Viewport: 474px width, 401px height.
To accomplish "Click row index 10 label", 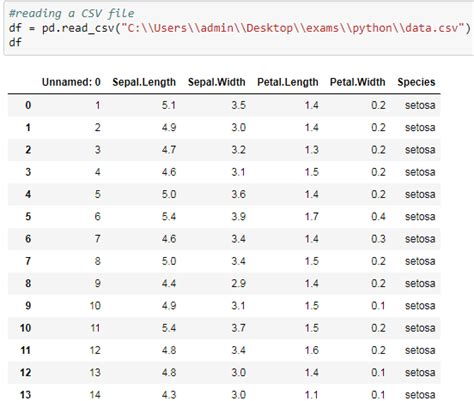I will coord(25,328).
